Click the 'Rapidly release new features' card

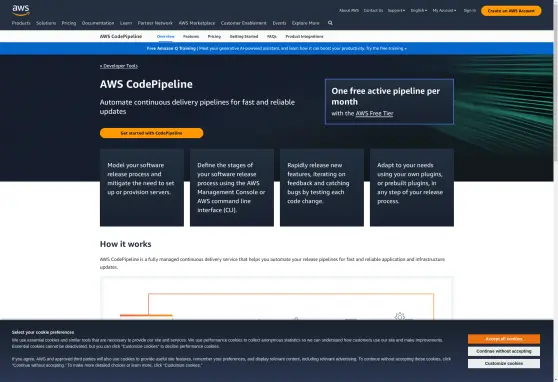point(322,187)
